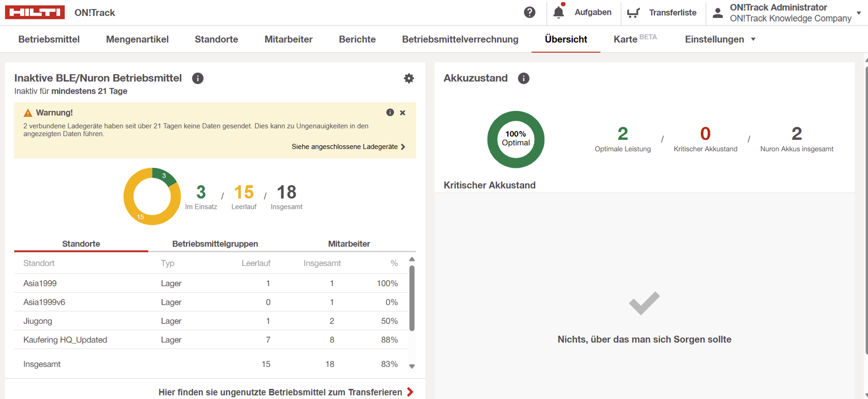Click ON!Track Administrator account name
868x399 pixels.
click(778, 7)
